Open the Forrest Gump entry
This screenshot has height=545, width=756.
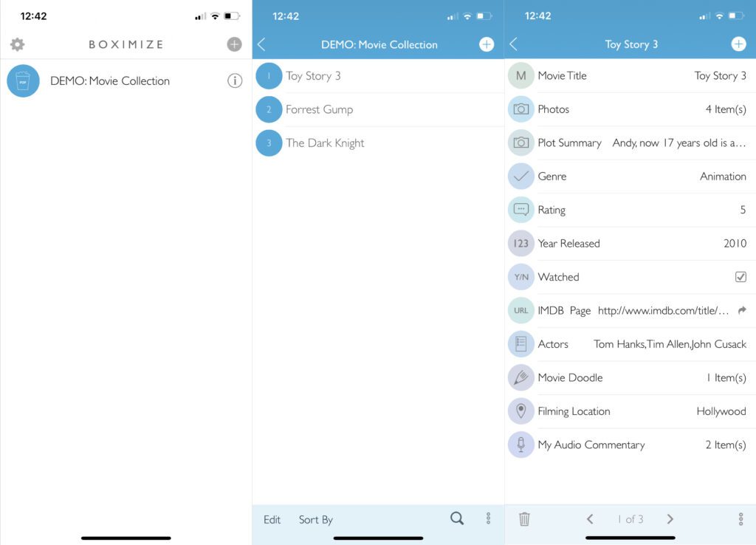[319, 109]
